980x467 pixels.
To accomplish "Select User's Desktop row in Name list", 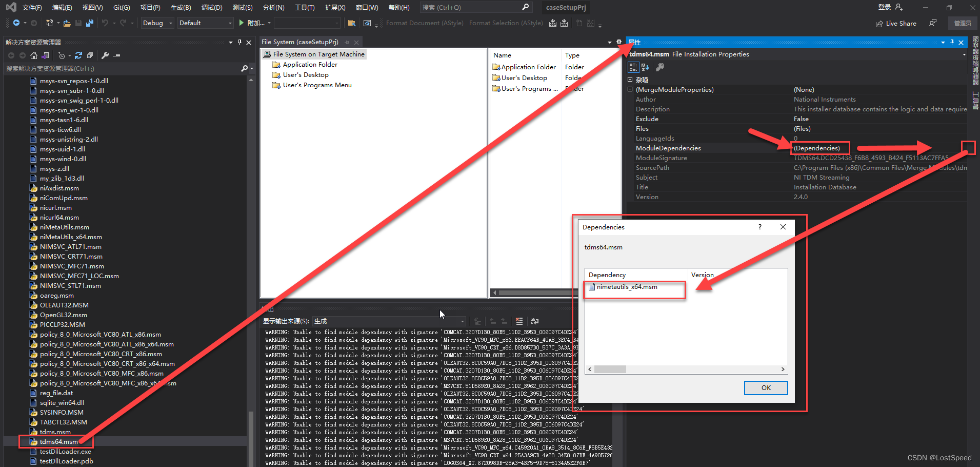I will [x=524, y=78].
